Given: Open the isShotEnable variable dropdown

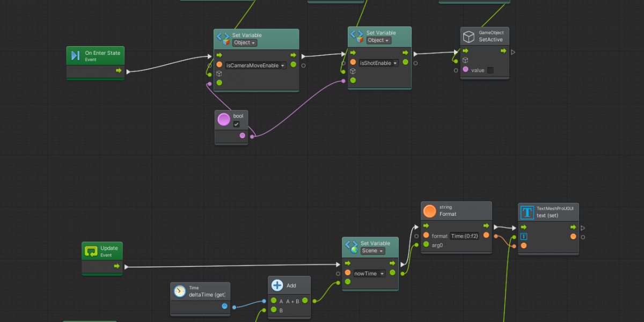Looking at the screenshot, I should [x=379, y=63].
